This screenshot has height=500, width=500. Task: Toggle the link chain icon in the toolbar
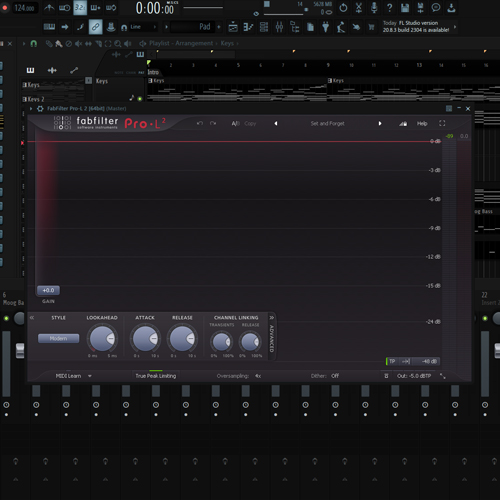[95, 27]
